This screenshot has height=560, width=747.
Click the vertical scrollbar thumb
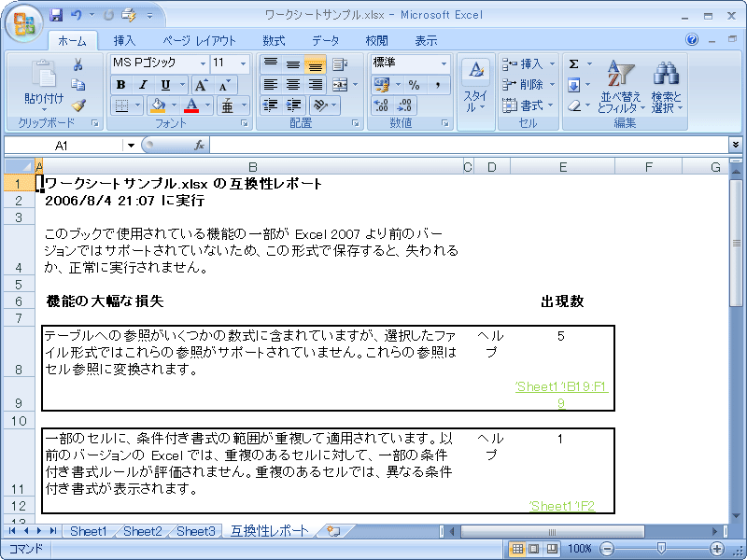pos(736,243)
